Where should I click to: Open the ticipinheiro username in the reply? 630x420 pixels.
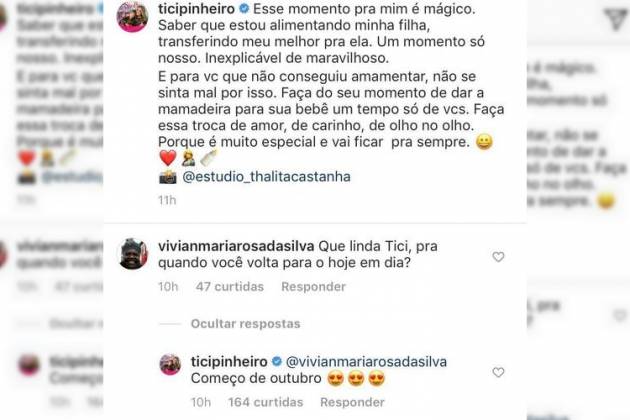point(229,362)
